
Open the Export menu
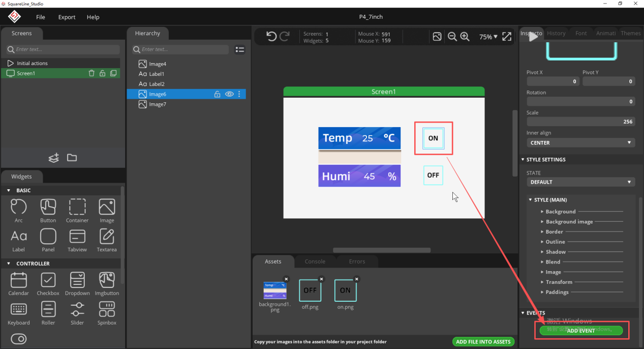(67, 17)
